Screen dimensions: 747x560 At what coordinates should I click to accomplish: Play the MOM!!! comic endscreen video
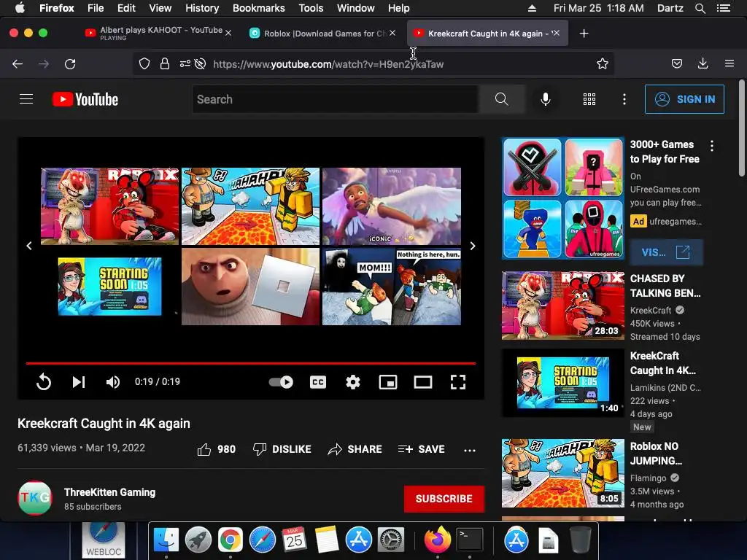(x=392, y=286)
